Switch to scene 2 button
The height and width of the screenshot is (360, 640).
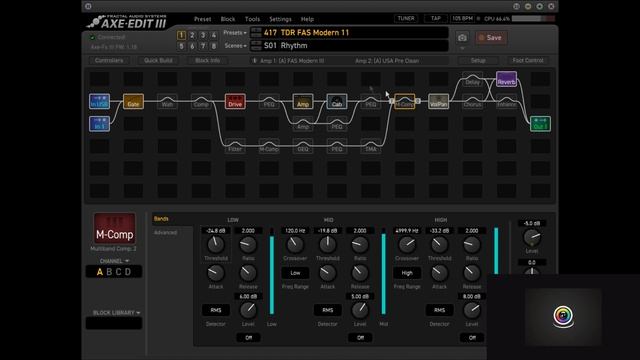coord(192,35)
